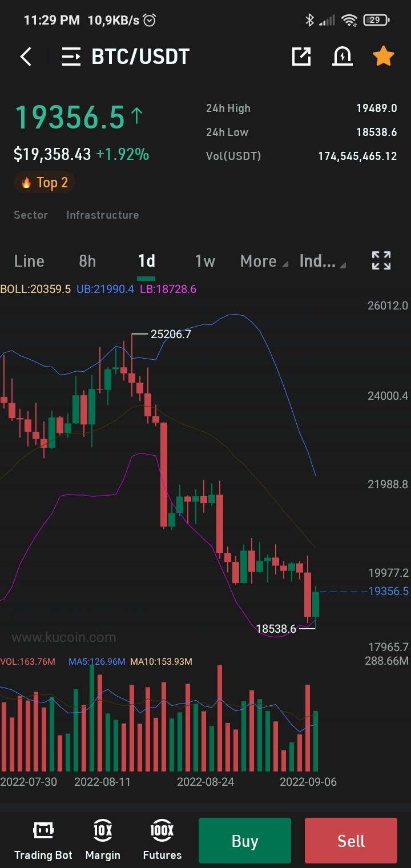411x868 pixels.
Task: Expand the More timeframes dropdown
Action: click(x=262, y=261)
